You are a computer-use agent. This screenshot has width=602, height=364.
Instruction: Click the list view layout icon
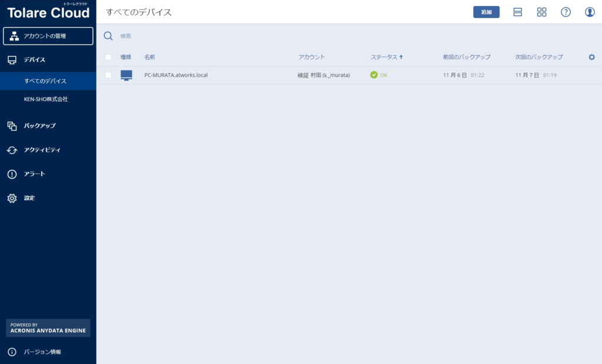coord(517,12)
